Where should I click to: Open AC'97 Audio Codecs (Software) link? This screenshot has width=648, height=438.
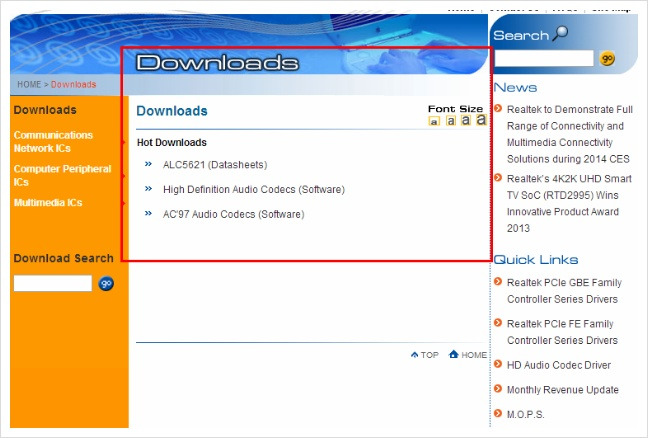pos(233,214)
